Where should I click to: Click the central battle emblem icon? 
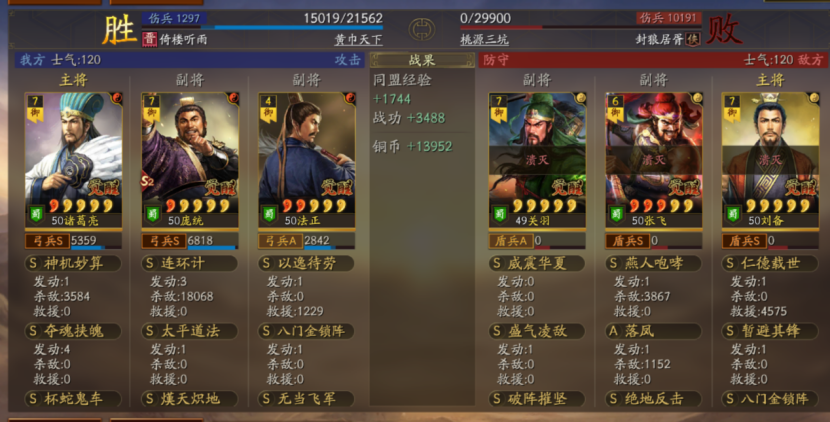click(421, 29)
